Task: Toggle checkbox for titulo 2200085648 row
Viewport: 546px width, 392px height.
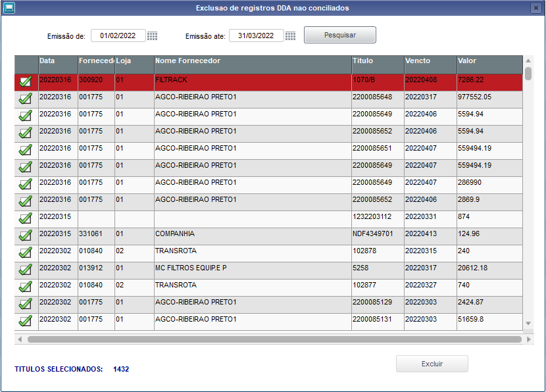Action: 26,99
